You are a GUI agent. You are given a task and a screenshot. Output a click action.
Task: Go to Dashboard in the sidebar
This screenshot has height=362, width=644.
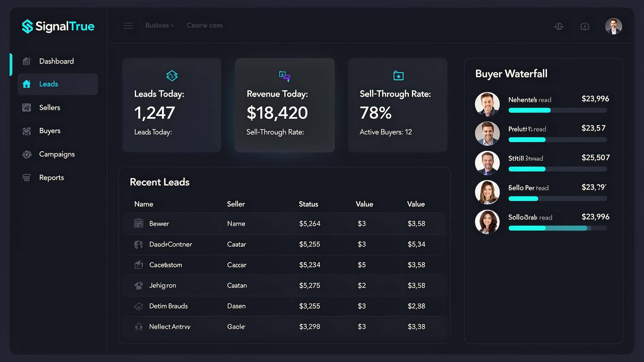pyautogui.click(x=56, y=61)
